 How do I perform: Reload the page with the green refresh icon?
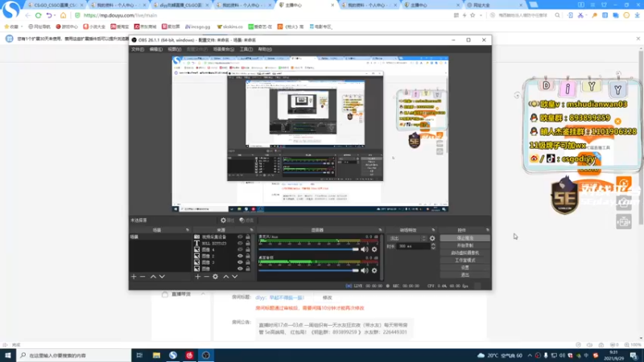coord(38,15)
